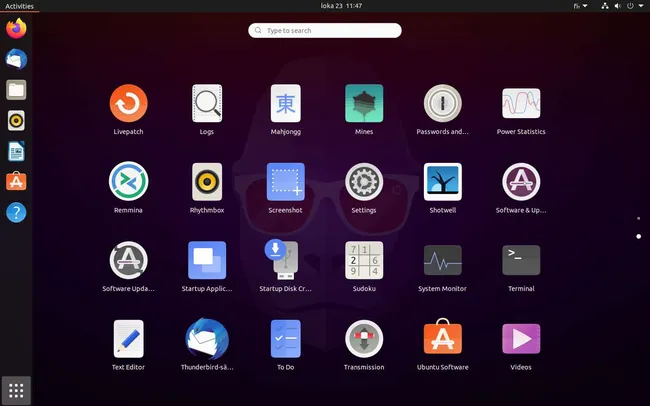Click the power icon in top bar

[x=630, y=6]
